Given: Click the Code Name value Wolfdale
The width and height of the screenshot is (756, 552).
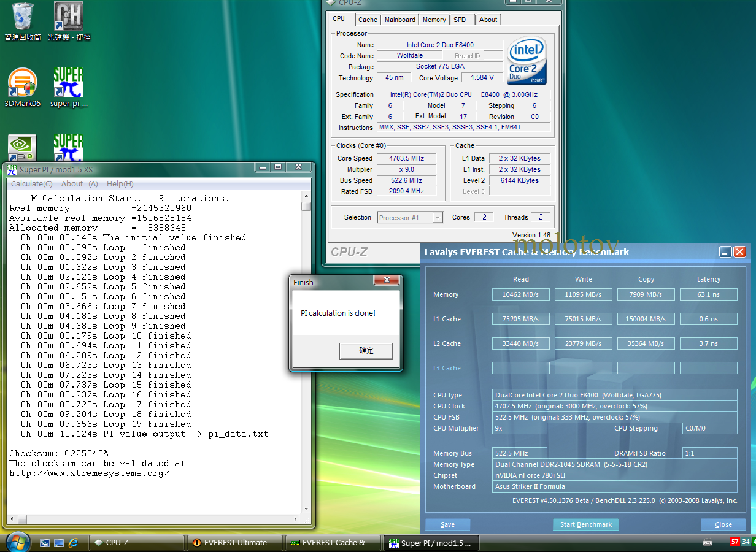Looking at the screenshot, I should click(x=410, y=56).
